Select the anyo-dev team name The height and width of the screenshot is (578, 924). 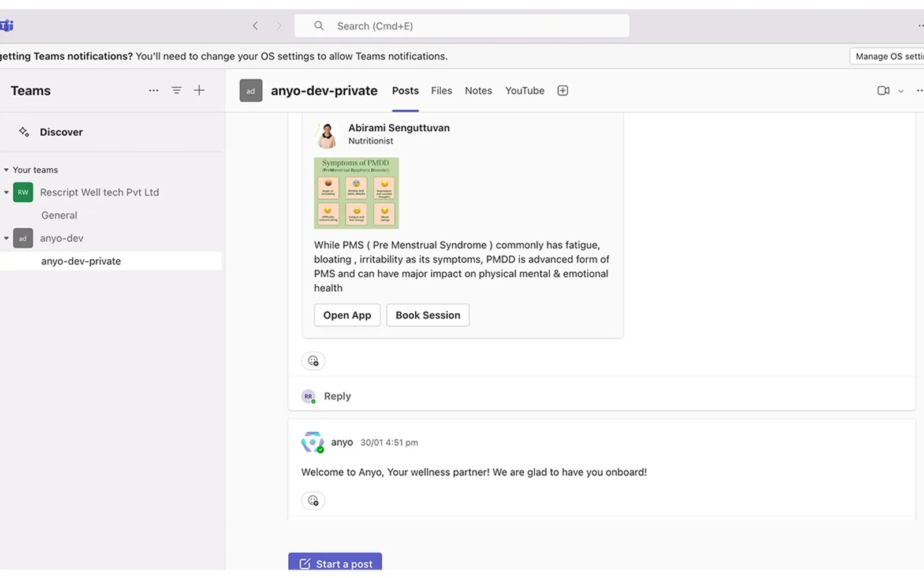click(x=62, y=238)
